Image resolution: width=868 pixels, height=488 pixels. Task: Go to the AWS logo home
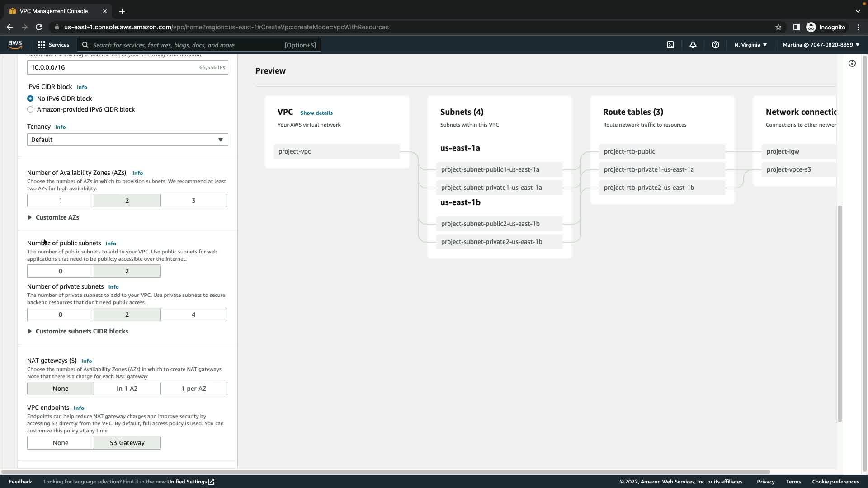pyautogui.click(x=15, y=44)
